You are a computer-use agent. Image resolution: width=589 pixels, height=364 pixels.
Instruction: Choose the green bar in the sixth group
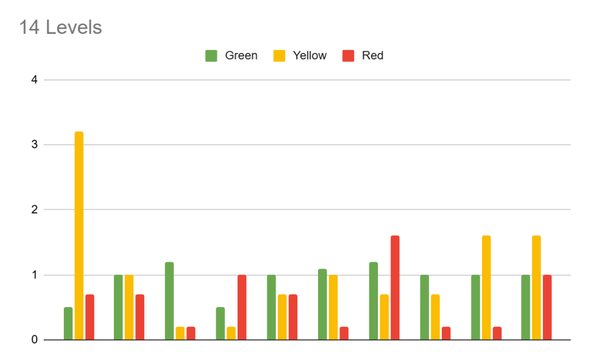pos(322,304)
